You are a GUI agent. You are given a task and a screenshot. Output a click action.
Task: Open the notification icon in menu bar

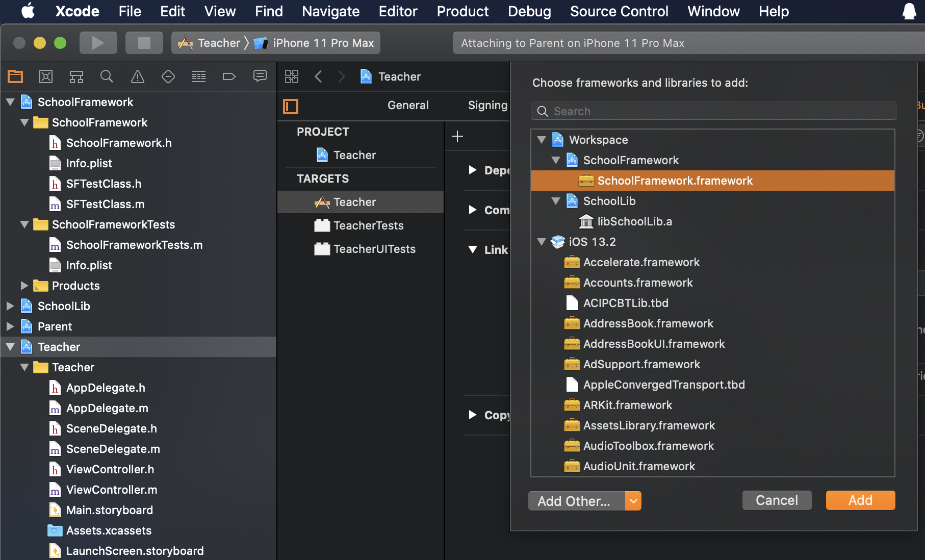[x=909, y=11]
